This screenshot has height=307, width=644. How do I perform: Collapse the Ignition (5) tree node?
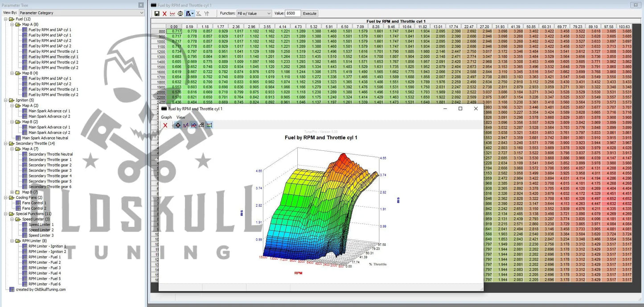tap(5, 100)
